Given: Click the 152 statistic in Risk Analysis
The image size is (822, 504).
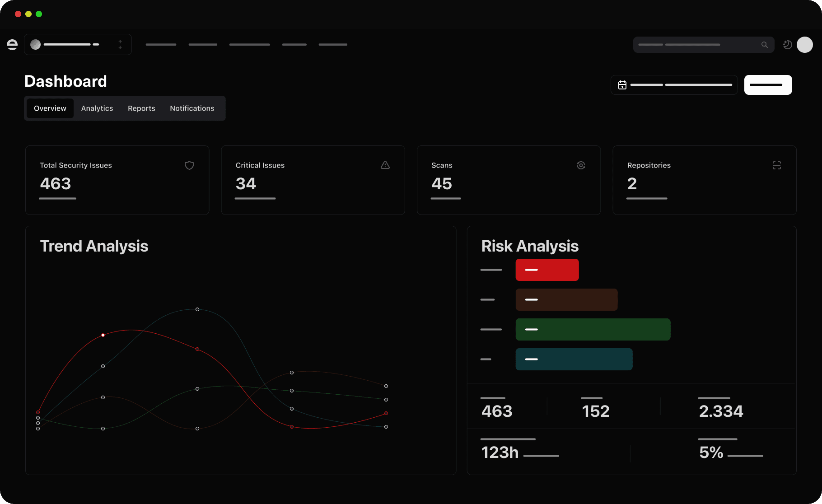Looking at the screenshot, I should pyautogui.click(x=596, y=411).
